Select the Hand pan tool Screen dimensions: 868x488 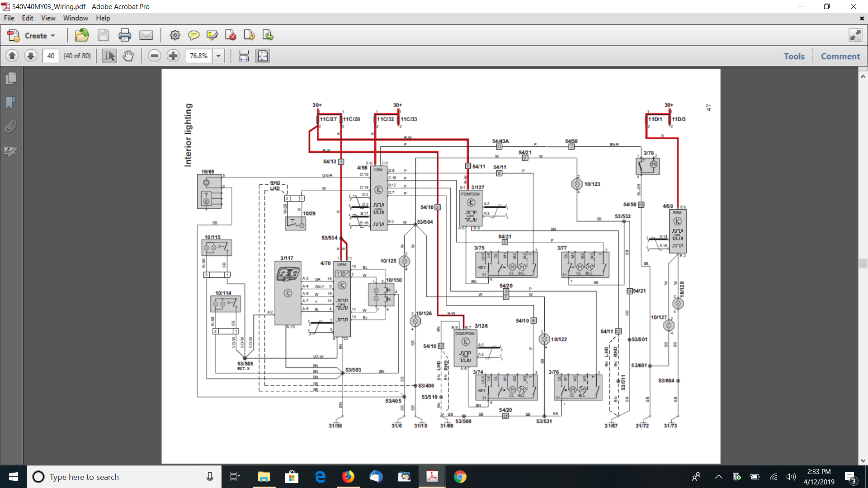[128, 56]
